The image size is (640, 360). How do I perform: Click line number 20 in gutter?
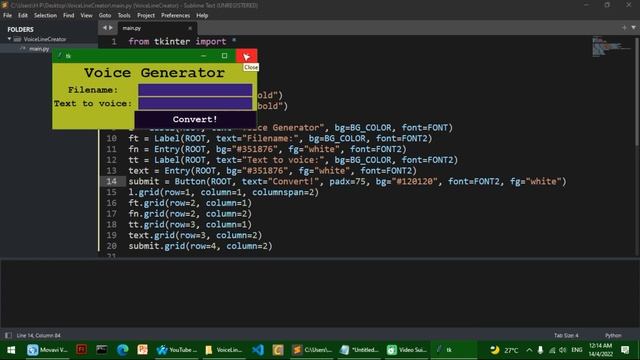click(111, 246)
